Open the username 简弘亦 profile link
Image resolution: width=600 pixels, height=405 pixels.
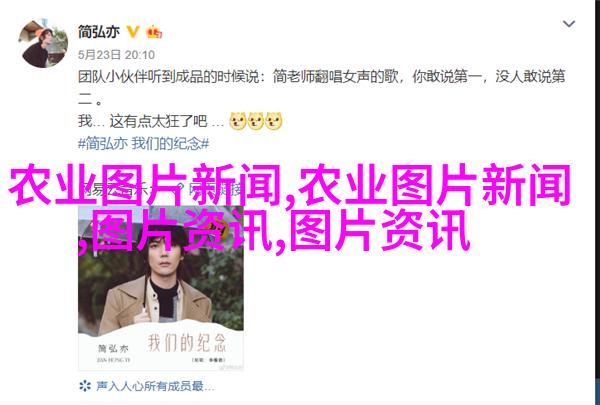click(99, 32)
